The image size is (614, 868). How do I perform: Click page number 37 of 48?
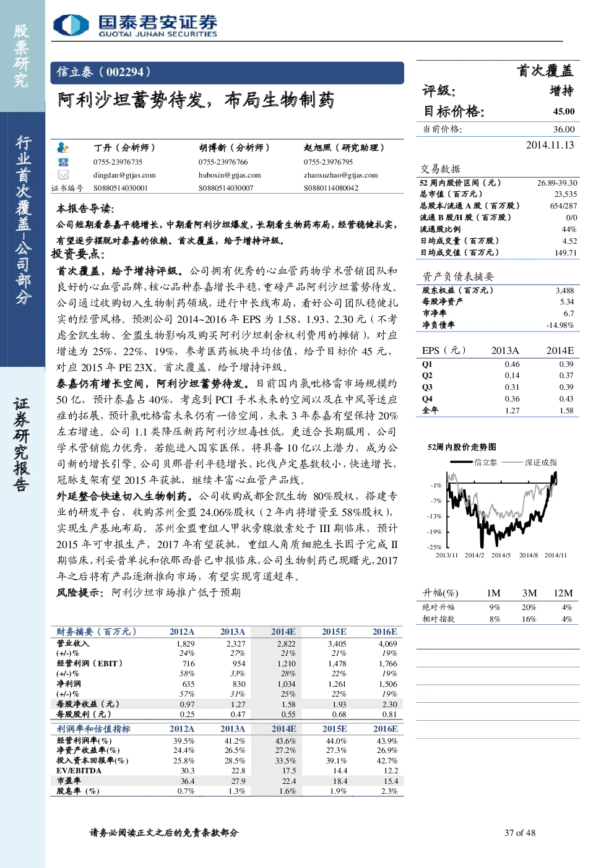(x=520, y=833)
